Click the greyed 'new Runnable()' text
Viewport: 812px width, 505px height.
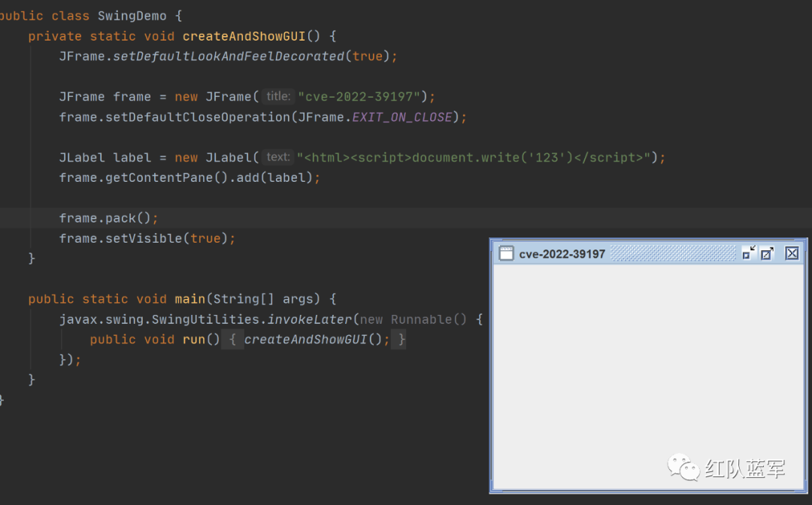coord(414,319)
